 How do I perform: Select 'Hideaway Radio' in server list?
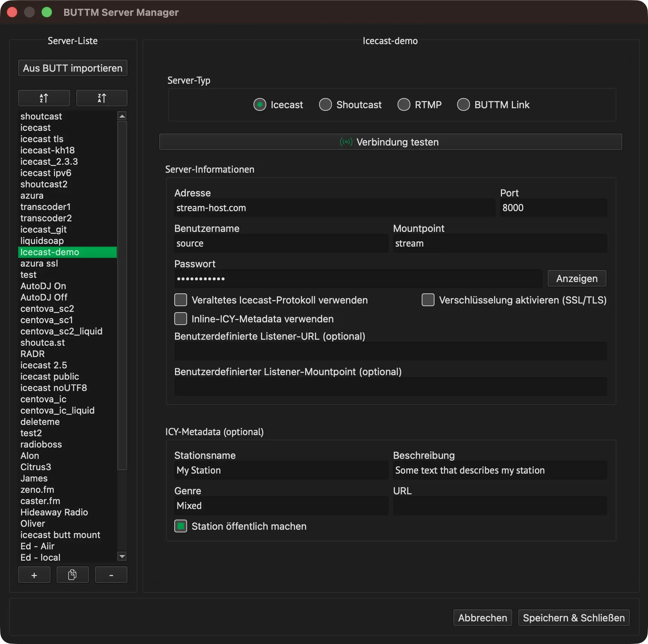point(68,512)
